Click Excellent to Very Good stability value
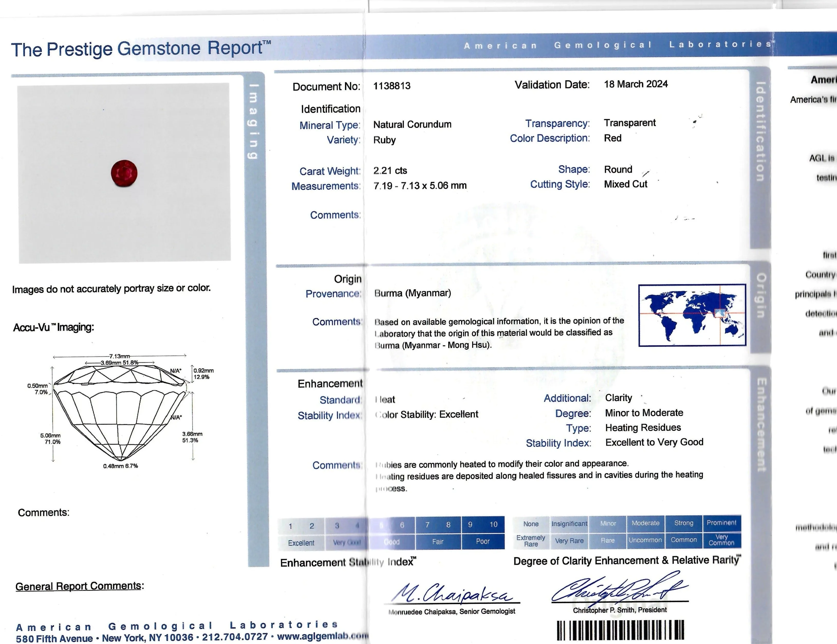 (x=654, y=442)
